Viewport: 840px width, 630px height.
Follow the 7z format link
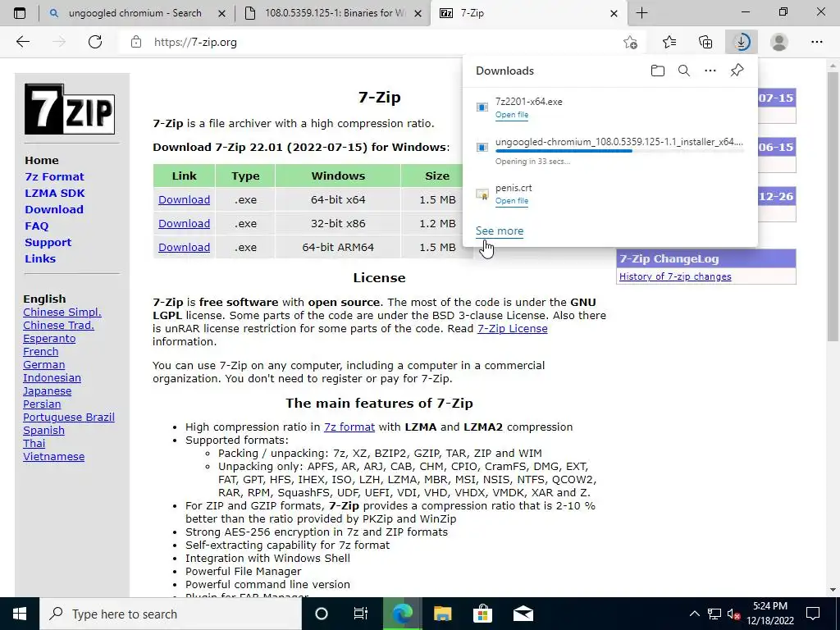349,427
